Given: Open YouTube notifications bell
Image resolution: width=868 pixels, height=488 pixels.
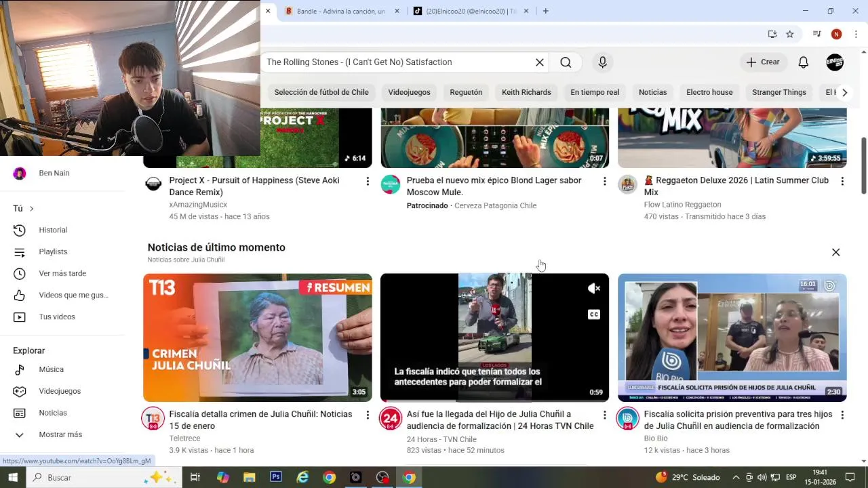Looking at the screenshot, I should (x=803, y=62).
